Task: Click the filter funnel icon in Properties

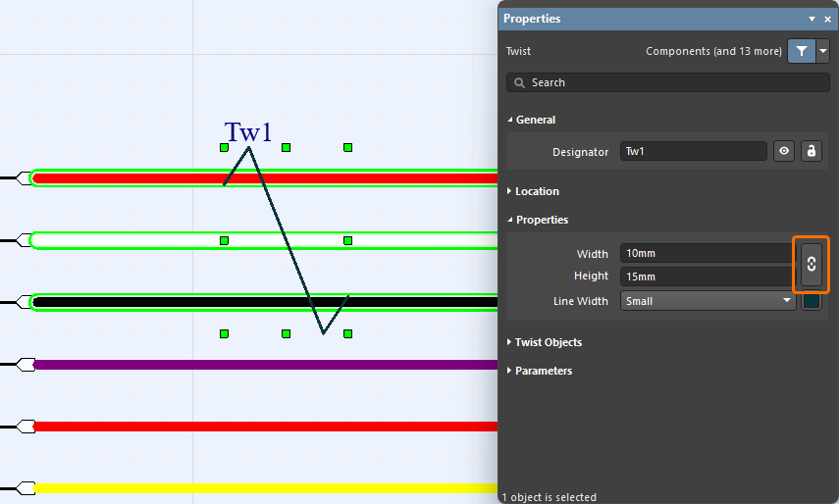Action: (x=801, y=51)
